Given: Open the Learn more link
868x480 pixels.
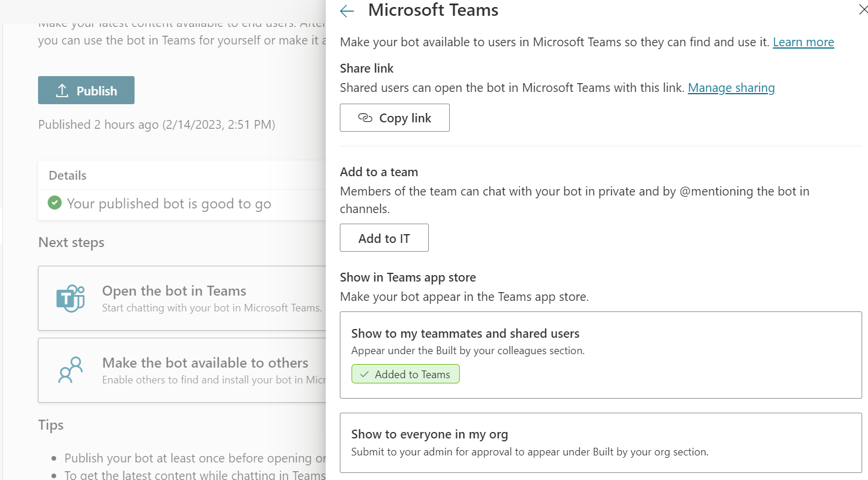Looking at the screenshot, I should 803,42.
